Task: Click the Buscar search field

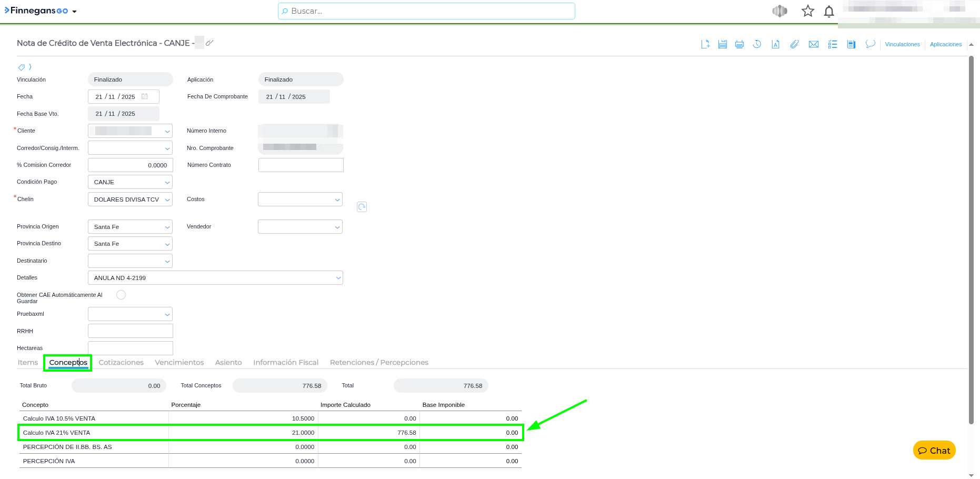Action: tap(426, 11)
